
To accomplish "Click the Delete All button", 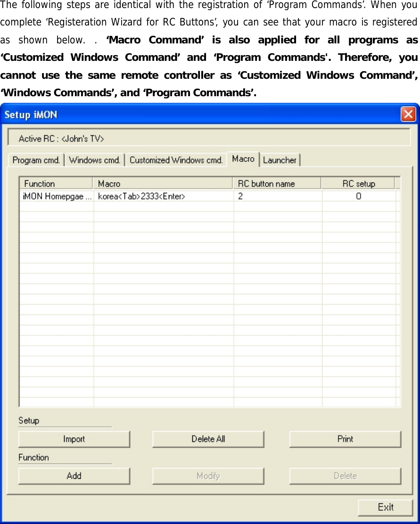I will tap(208, 439).
